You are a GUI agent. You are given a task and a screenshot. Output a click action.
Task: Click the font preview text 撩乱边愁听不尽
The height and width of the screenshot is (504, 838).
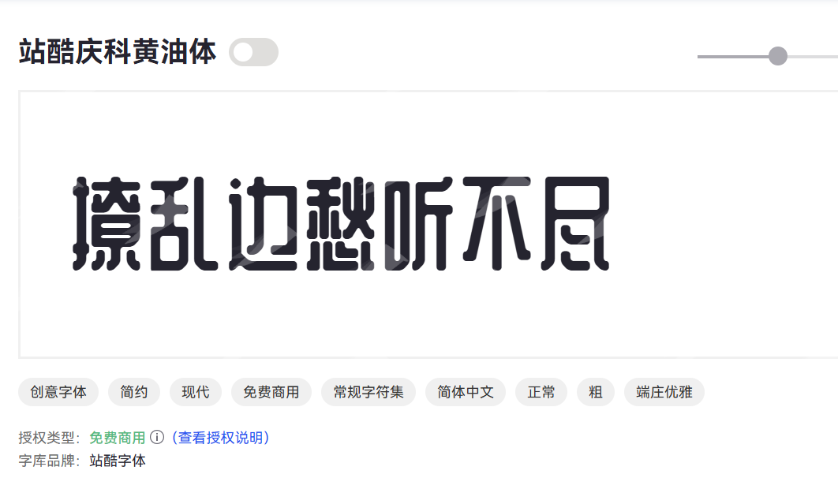tap(341, 223)
